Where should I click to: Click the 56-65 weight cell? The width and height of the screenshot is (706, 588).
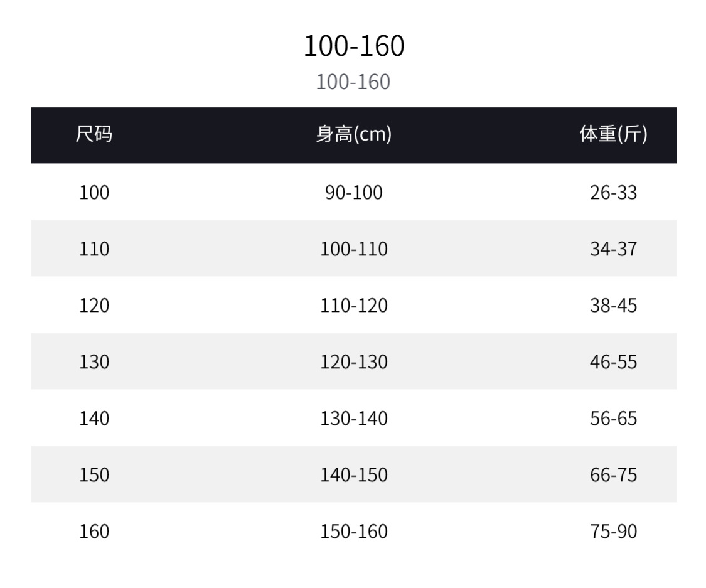(x=613, y=418)
